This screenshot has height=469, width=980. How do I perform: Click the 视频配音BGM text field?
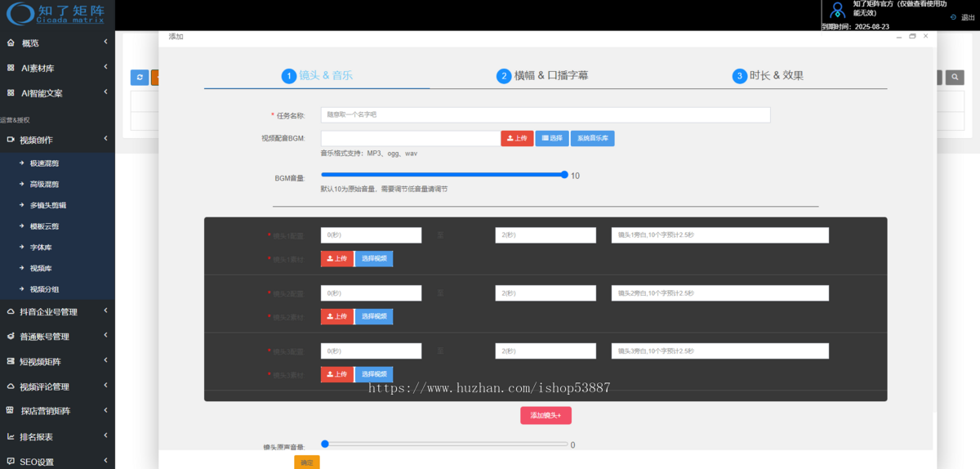tap(411, 138)
